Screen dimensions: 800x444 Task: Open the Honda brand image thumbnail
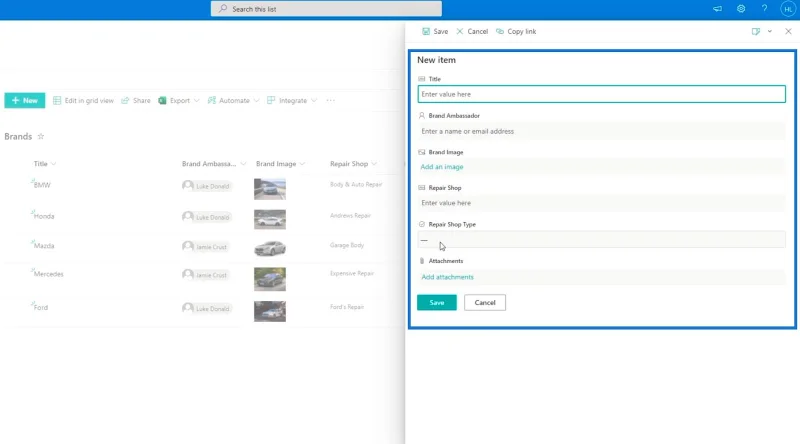270,219
